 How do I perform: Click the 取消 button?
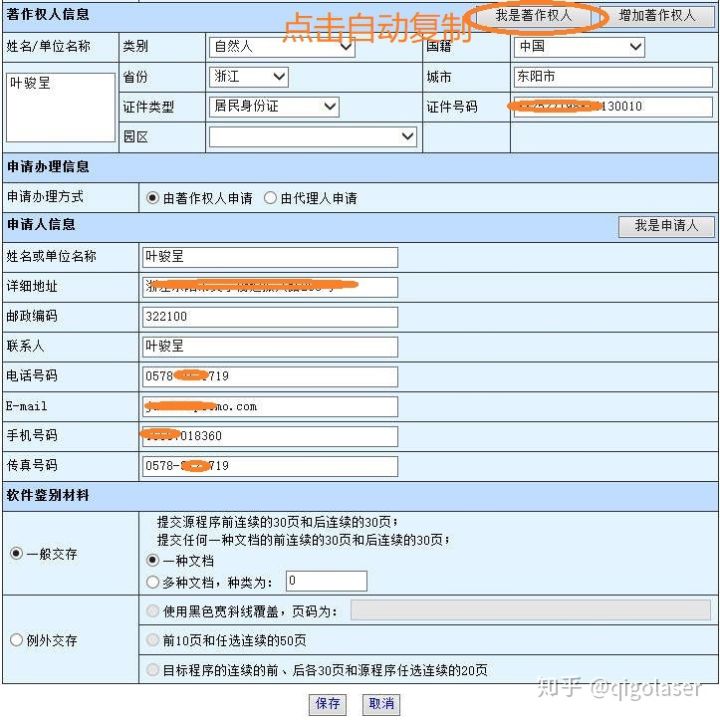pyautogui.click(x=381, y=704)
